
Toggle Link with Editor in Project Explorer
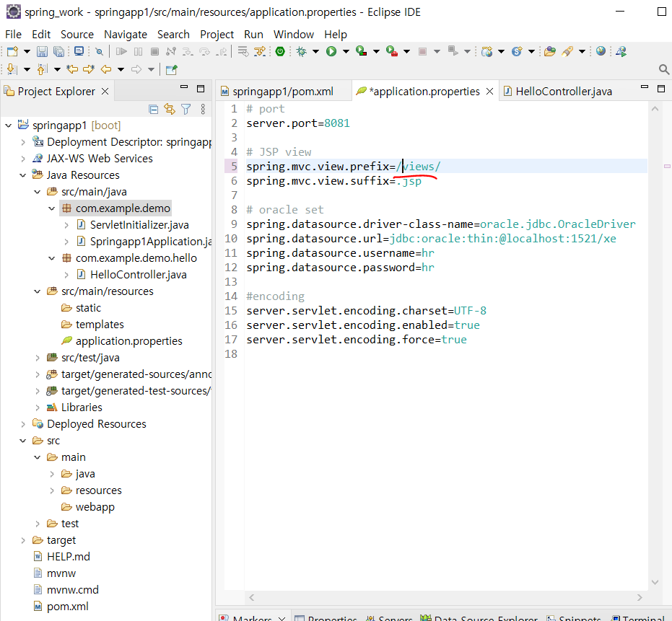[x=170, y=110]
